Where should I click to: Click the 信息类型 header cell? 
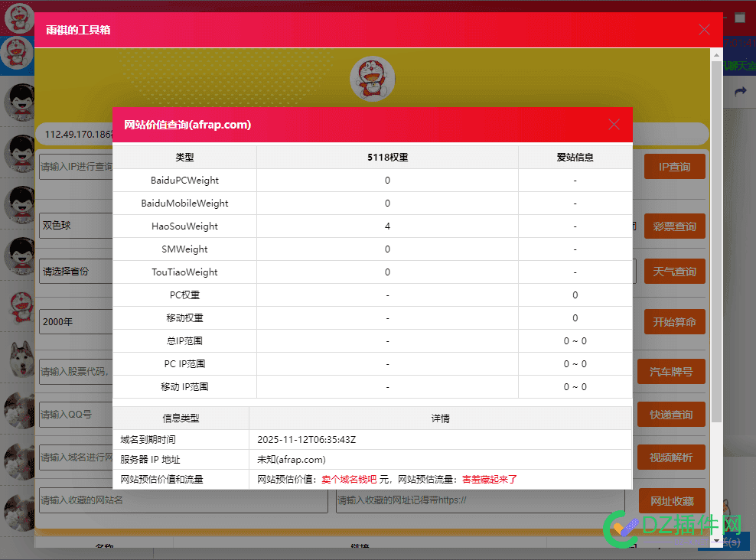(181, 418)
